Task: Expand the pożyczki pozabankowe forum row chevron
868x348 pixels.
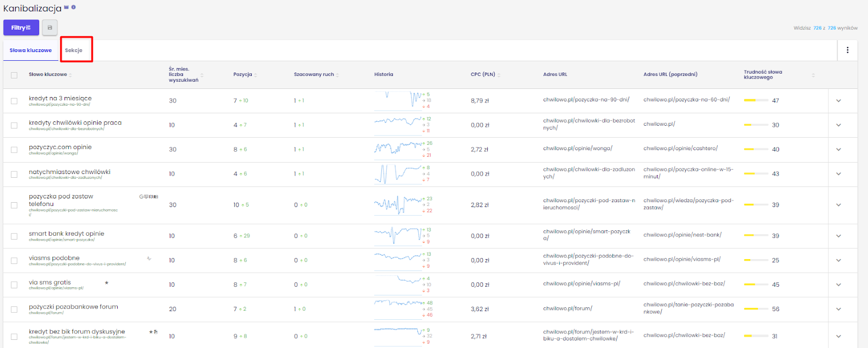Action: (x=839, y=309)
